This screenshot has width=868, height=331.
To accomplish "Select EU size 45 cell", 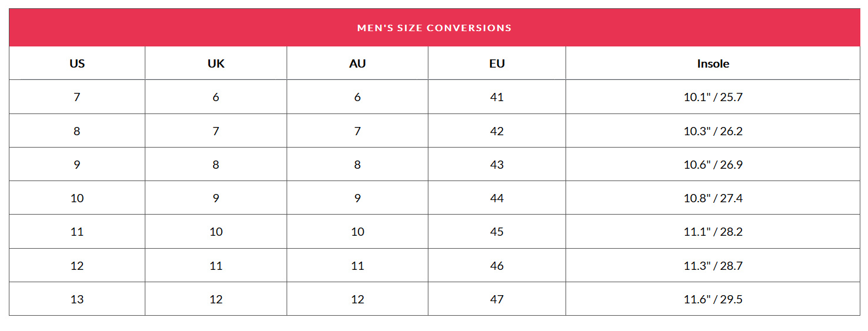I will (497, 232).
